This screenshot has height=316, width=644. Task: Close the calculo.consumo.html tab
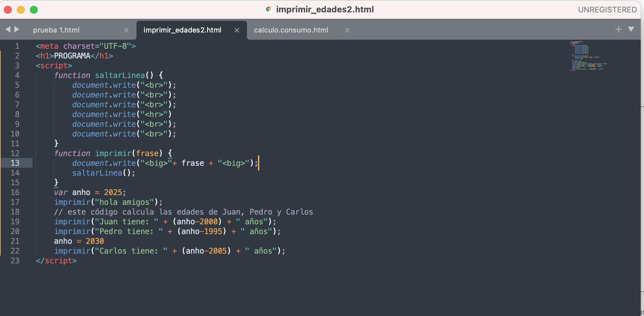347,30
